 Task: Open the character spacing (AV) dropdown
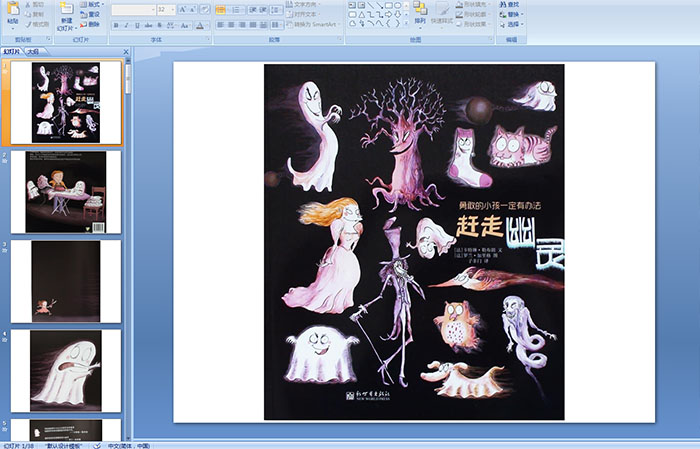coord(172,25)
